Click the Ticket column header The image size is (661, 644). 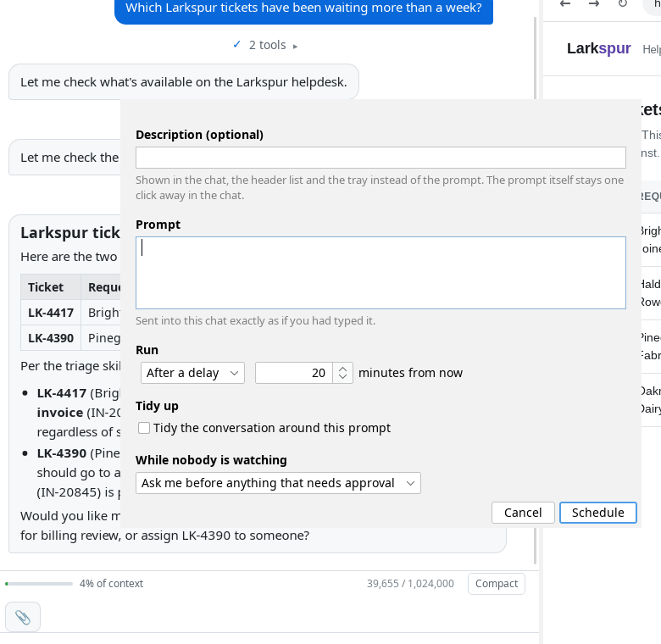coord(51,287)
